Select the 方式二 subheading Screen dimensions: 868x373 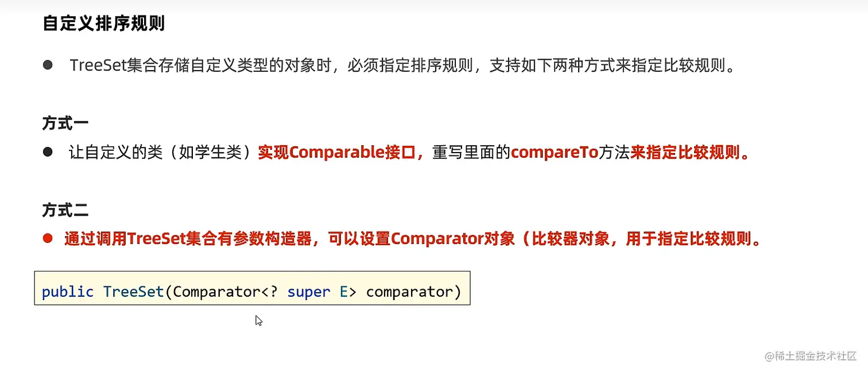(x=65, y=210)
